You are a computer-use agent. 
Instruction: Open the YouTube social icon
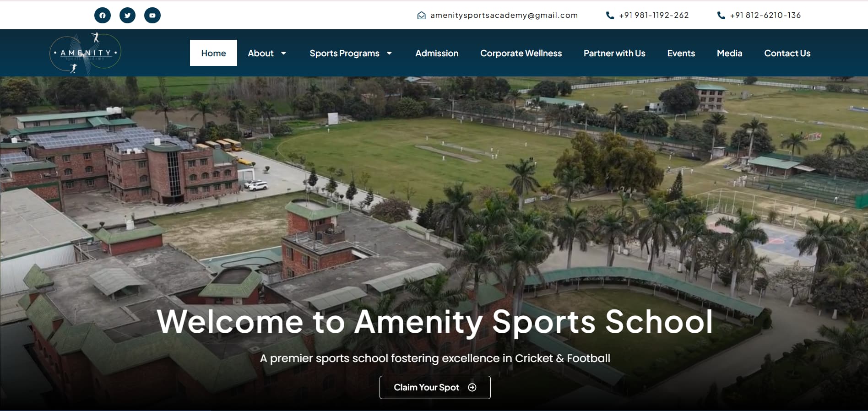pos(152,16)
